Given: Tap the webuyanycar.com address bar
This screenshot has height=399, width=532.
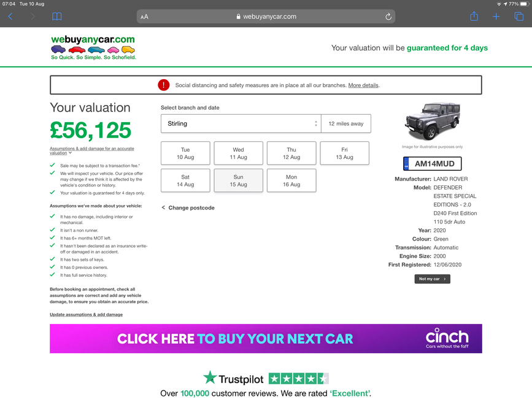Looking at the screenshot, I should pyautogui.click(x=266, y=17).
